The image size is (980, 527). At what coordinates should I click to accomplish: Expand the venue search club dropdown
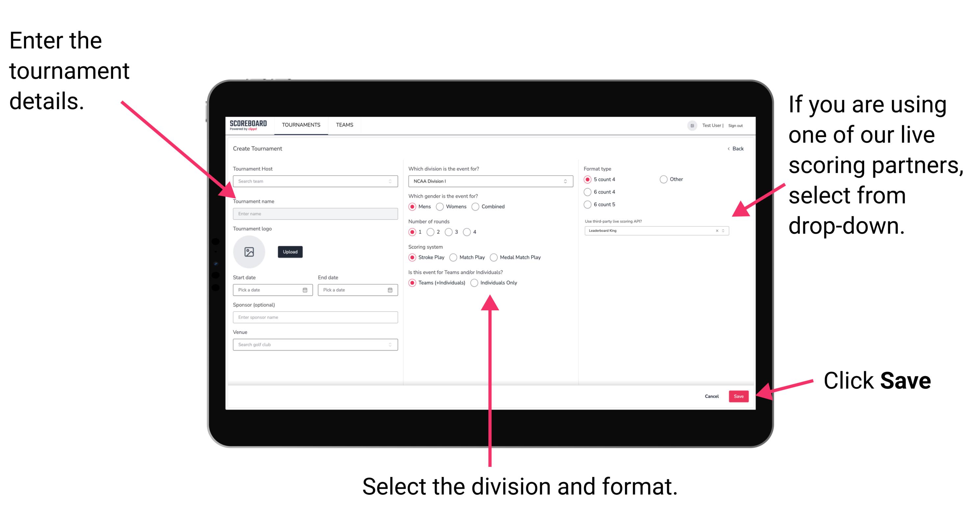coord(390,345)
